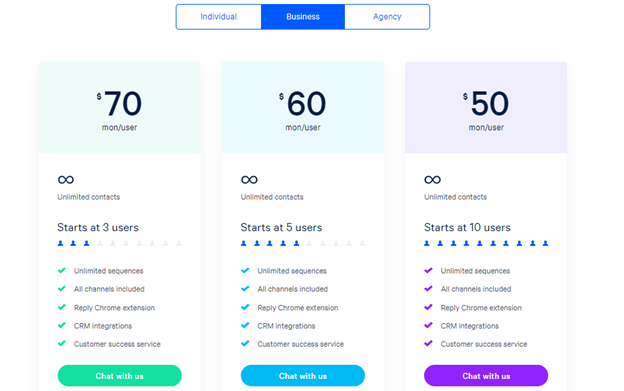
Task: Switch to the Individual pricing tab
Action: pos(218,17)
